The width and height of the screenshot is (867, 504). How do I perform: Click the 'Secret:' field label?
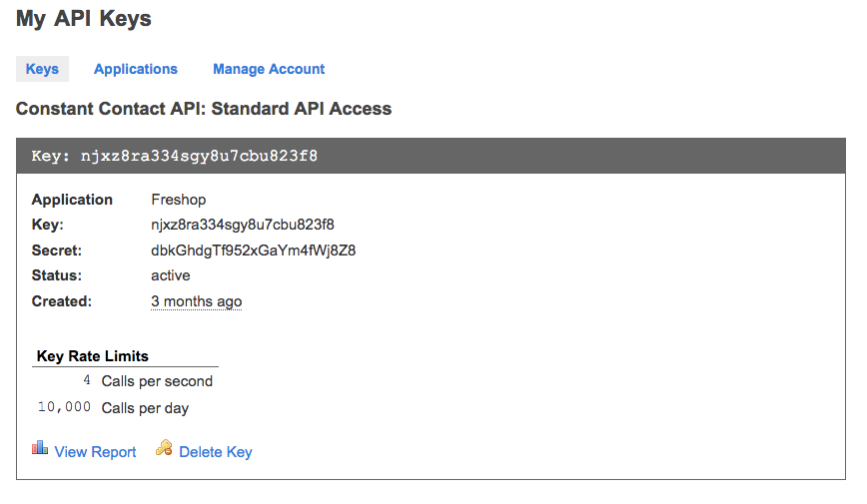(56, 251)
